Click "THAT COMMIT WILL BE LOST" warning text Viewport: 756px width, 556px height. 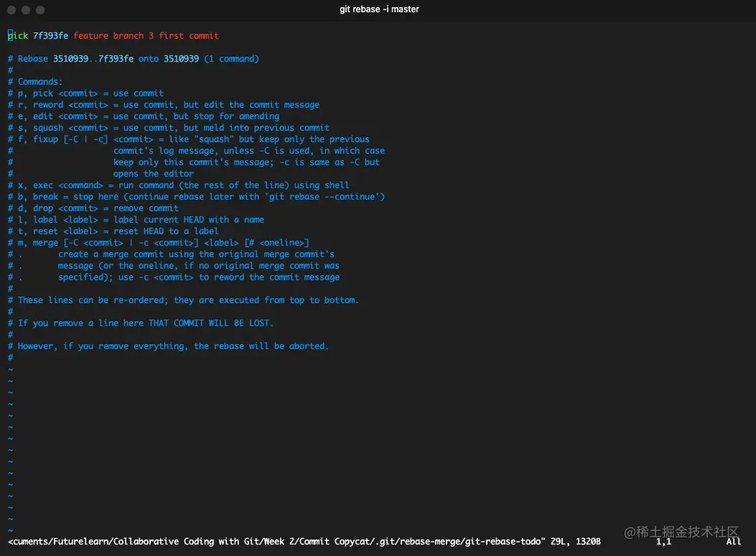point(210,323)
